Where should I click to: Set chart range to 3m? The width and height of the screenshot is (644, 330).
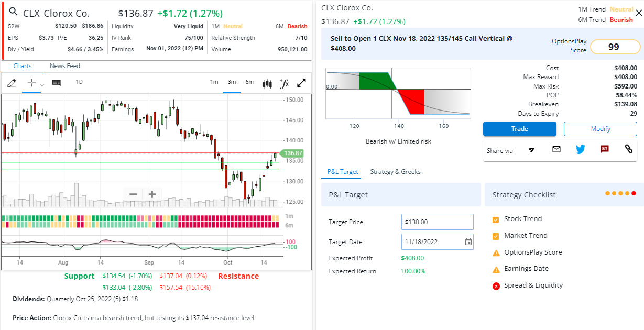(232, 82)
